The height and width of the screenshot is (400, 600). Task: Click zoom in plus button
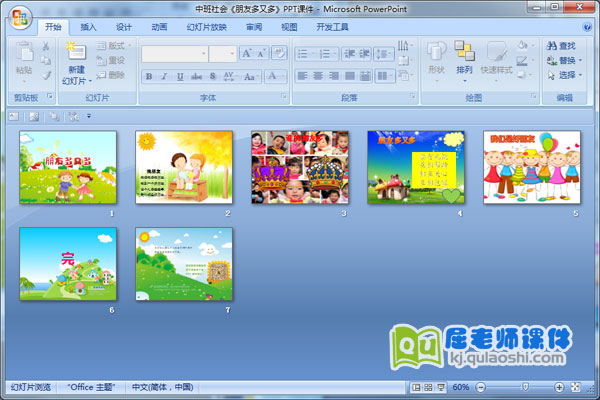(x=557, y=386)
